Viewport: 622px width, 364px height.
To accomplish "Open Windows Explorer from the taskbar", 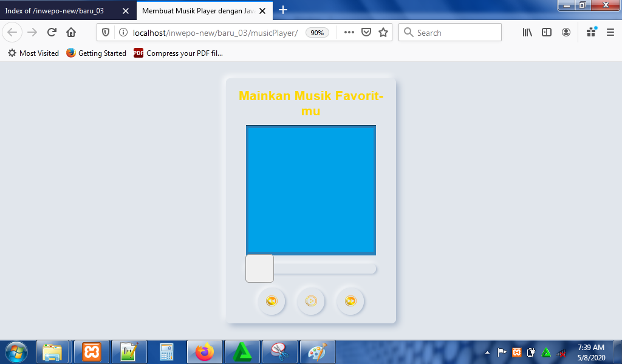I will point(53,352).
